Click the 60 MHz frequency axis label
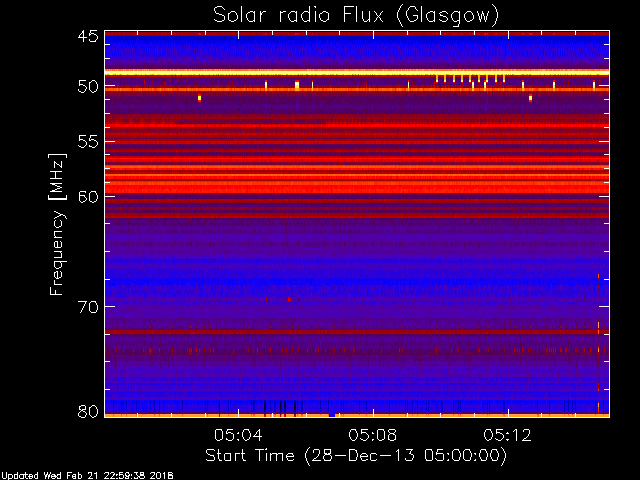The image size is (640, 480). click(x=88, y=197)
